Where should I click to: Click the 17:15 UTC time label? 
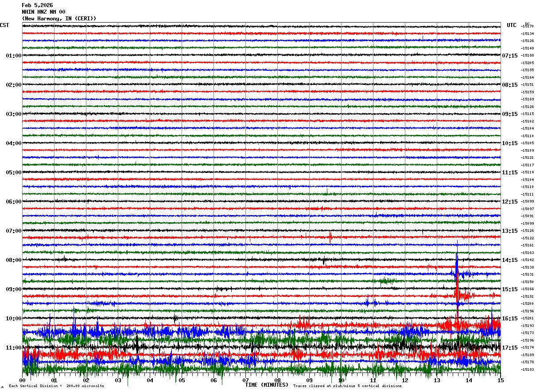pyautogui.click(x=510, y=348)
